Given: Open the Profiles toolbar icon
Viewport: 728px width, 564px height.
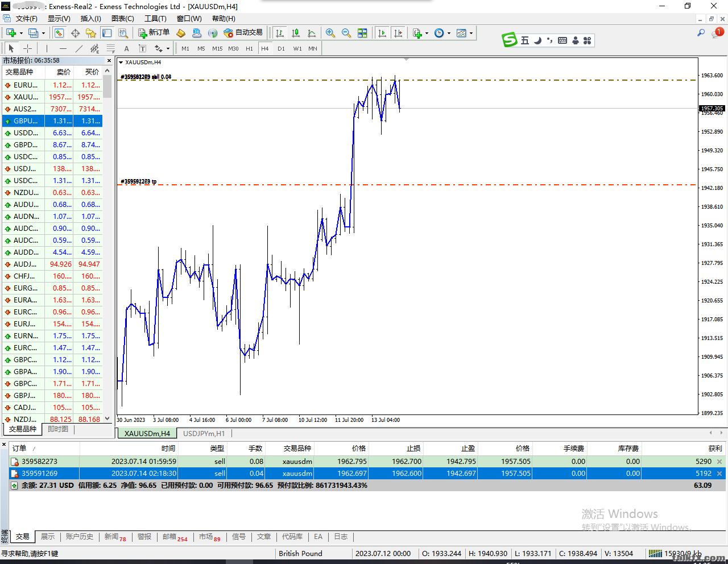Looking at the screenshot, I should pos(34,33).
